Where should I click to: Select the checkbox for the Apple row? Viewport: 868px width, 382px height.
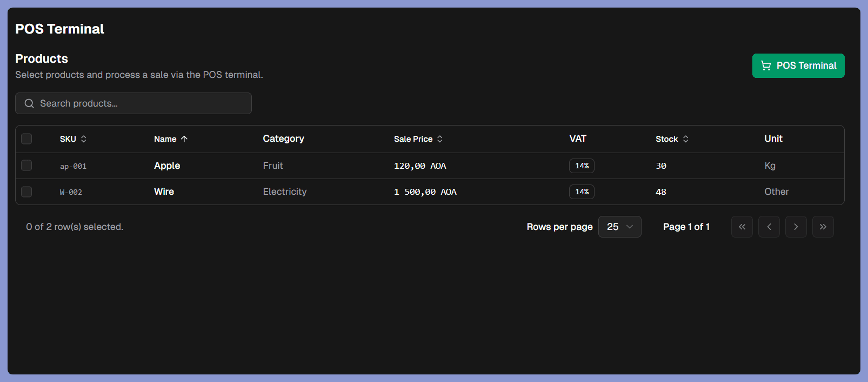click(26, 166)
